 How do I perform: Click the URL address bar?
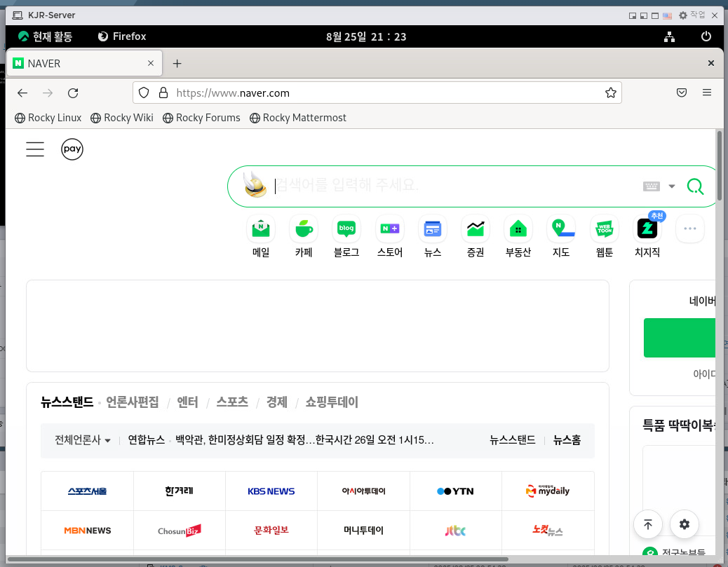[x=377, y=93]
